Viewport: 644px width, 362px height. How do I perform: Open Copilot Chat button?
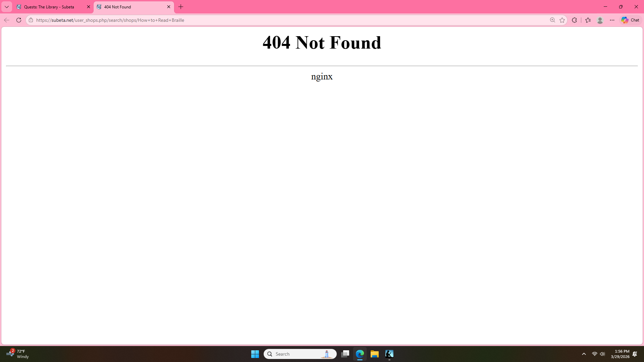[x=630, y=20]
